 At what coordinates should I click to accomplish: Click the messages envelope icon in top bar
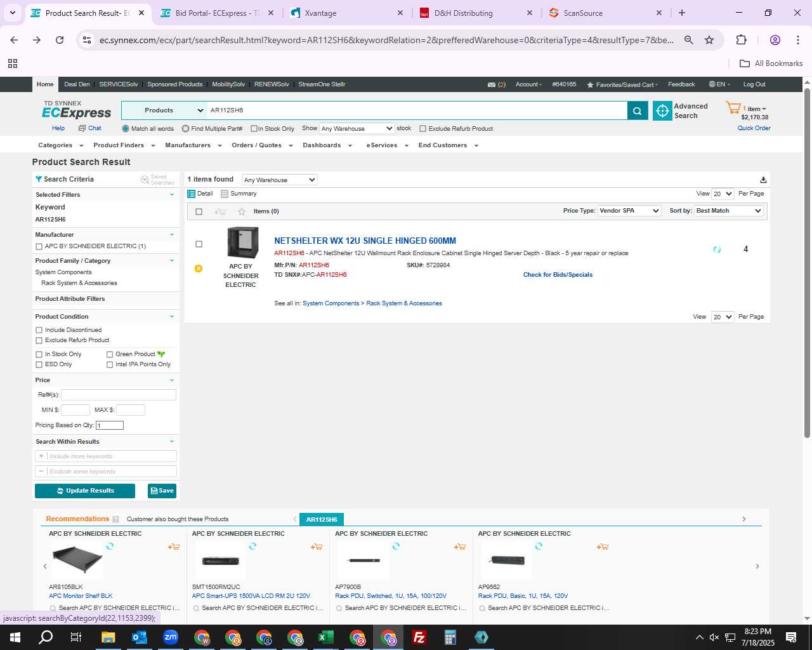click(x=492, y=84)
